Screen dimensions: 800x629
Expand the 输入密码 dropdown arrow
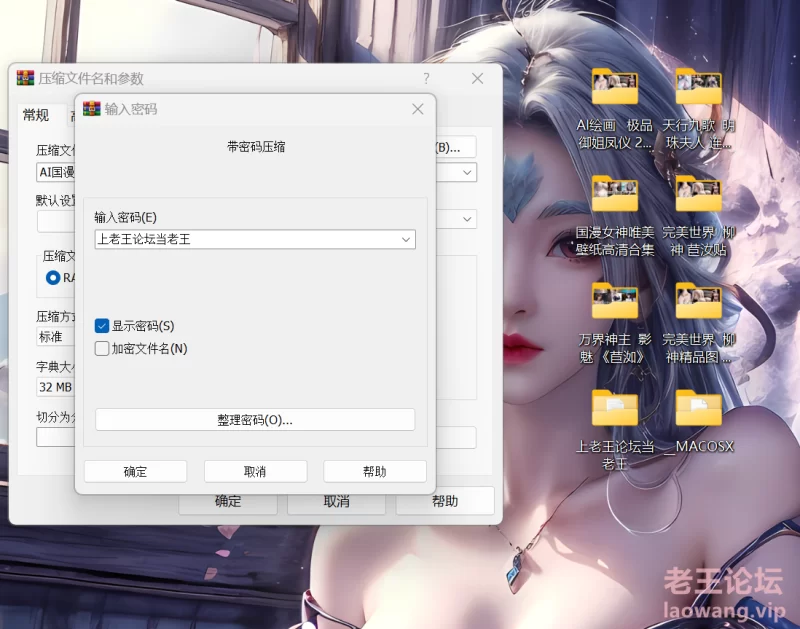click(405, 240)
